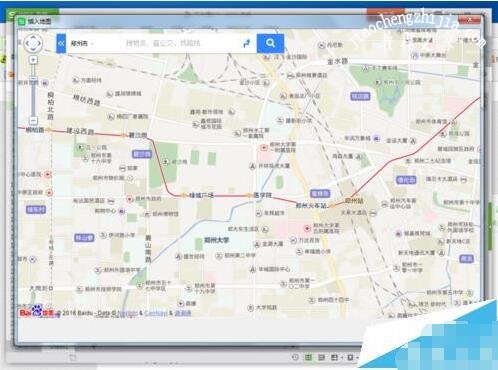Click the plus zoom-in button
This screenshot has height=370, width=498.
point(33,60)
